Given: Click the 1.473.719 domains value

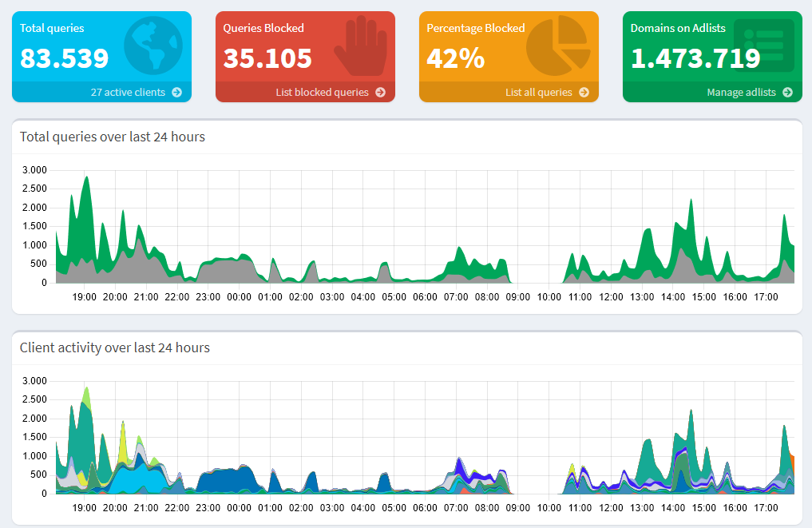Looking at the screenshot, I should click(x=695, y=58).
